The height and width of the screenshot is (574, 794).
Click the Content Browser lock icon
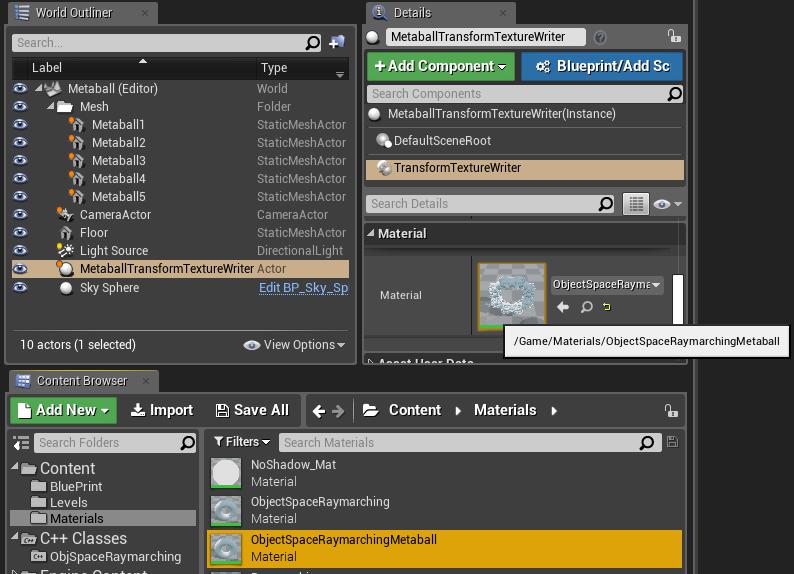click(670, 411)
